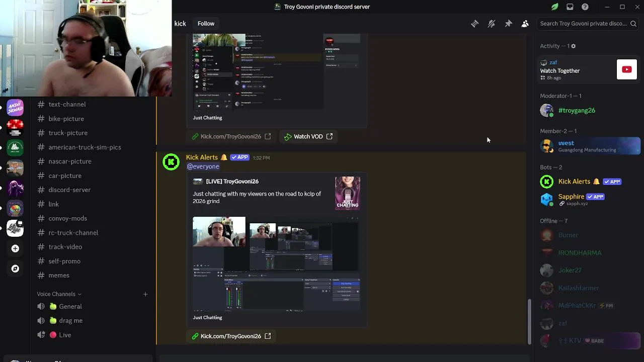The image size is (644, 362).
Task: Open pinned messages pin icon
Action: [x=508, y=24]
